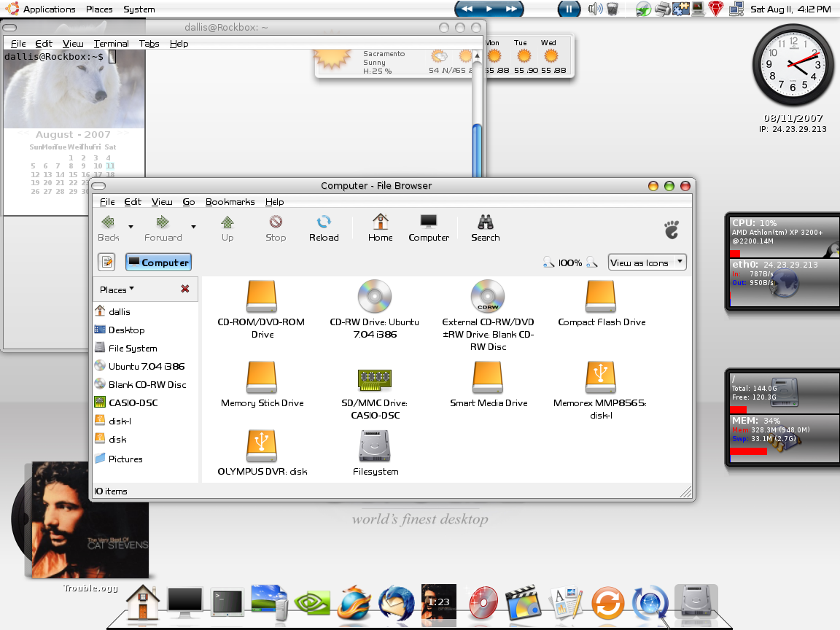The image size is (840, 630).
Task: Click the date and time in panel
Action: [790, 9]
